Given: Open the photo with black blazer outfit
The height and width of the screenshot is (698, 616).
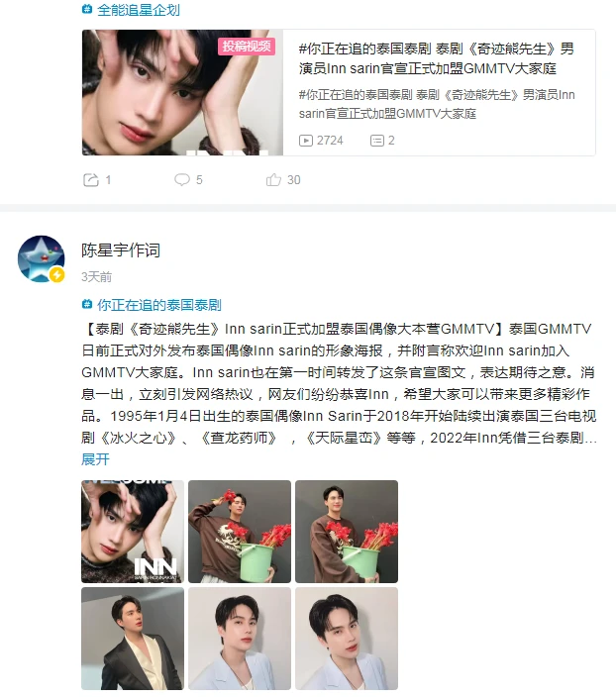Looking at the screenshot, I should pos(133,639).
